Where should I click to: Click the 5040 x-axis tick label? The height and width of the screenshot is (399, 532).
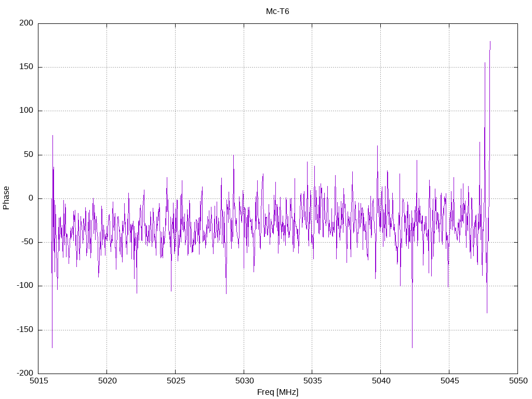(380, 381)
